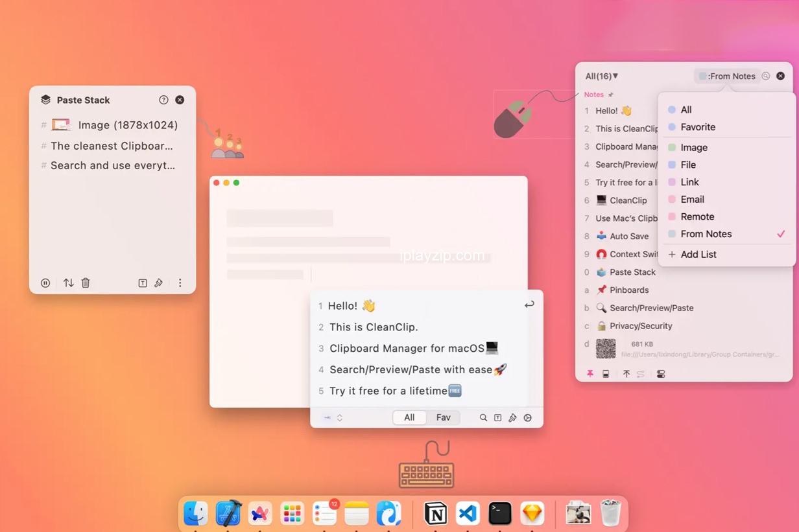Choose Image in the filter menu
This screenshot has width=799, height=532.
pos(726,148)
